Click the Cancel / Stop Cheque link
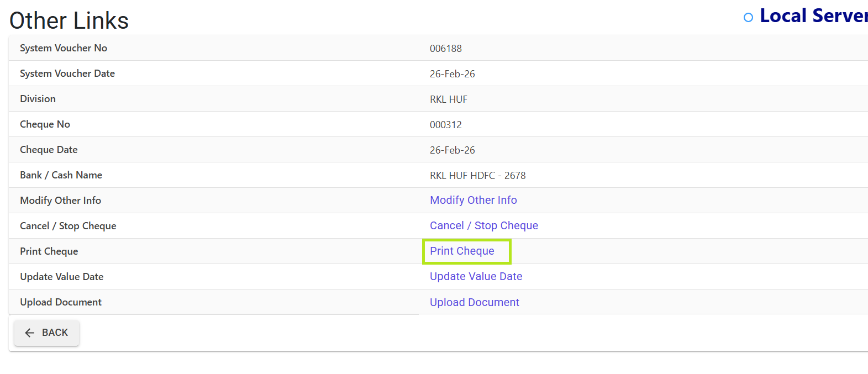This screenshot has width=868, height=374. point(484,225)
